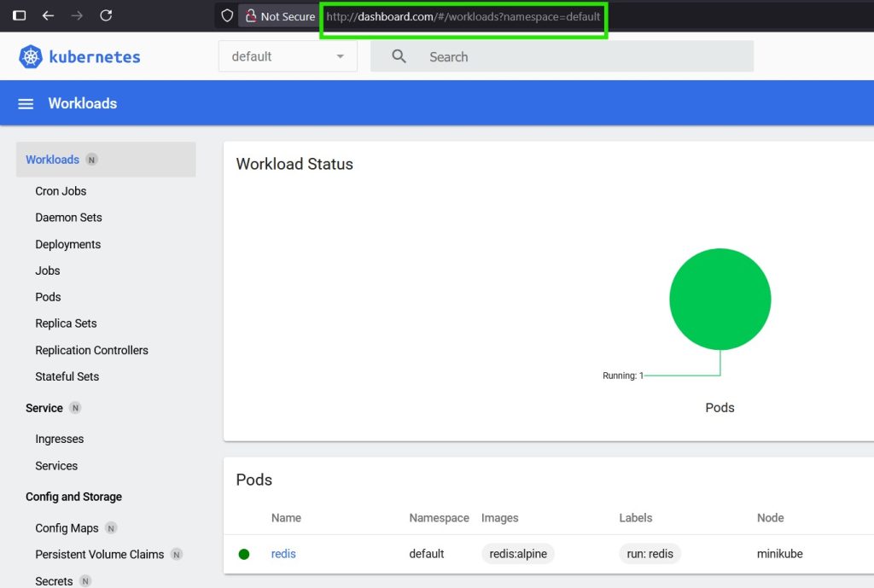Click the N badge beside Workloads
874x588 pixels.
click(92, 160)
